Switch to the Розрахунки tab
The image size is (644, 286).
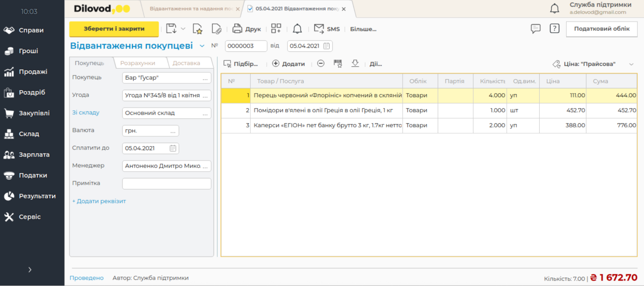pos(138,63)
